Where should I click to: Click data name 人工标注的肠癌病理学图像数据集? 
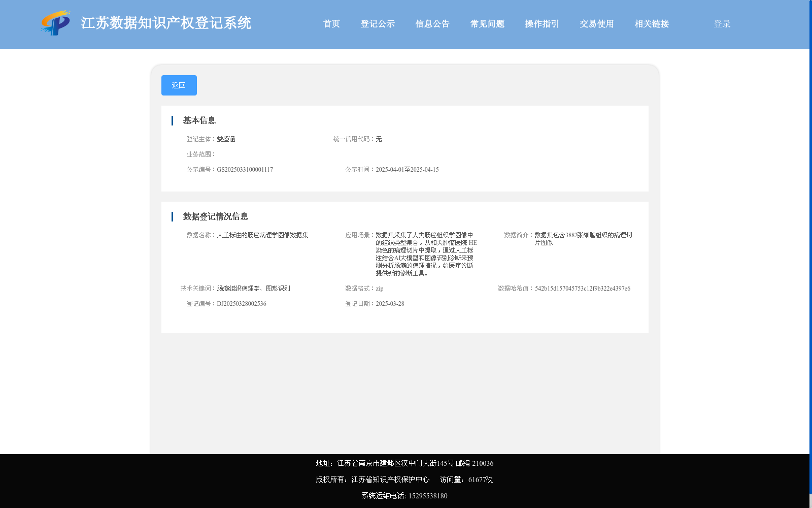tap(262, 235)
